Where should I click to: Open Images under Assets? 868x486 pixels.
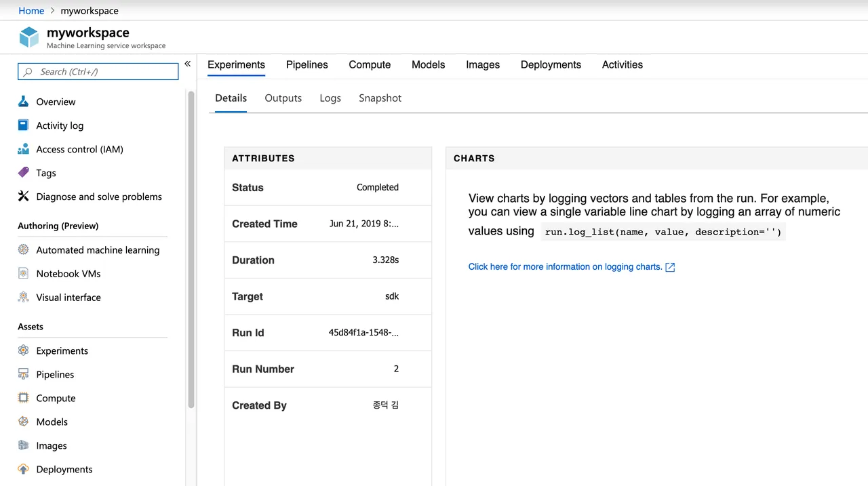click(x=52, y=445)
